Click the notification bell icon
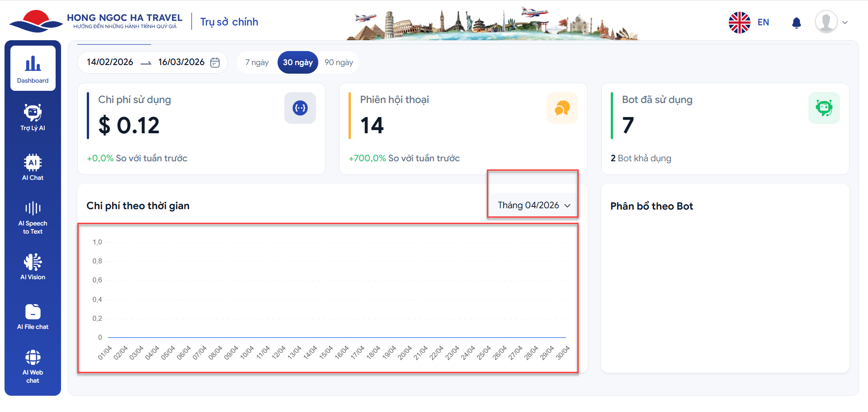This screenshot has width=868, height=412. coord(797,23)
